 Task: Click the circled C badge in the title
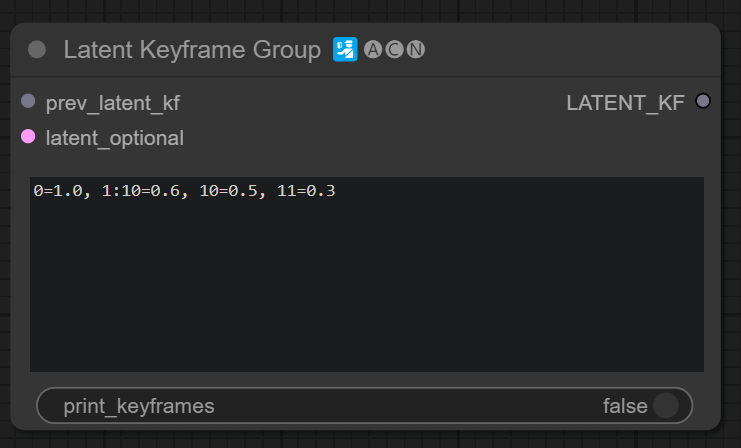click(394, 50)
